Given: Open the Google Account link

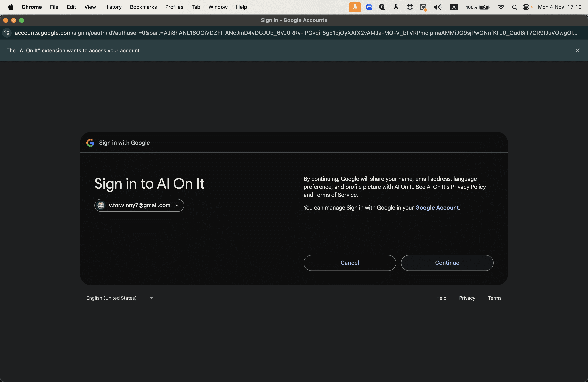Looking at the screenshot, I should click(x=437, y=208).
